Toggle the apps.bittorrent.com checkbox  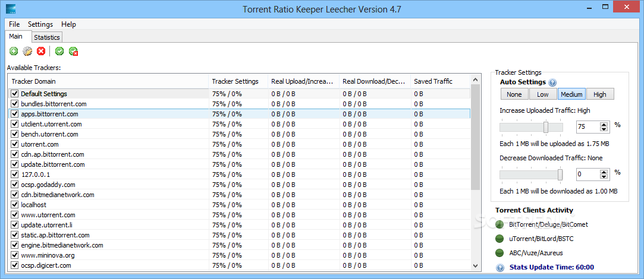(x=15, y=113)
